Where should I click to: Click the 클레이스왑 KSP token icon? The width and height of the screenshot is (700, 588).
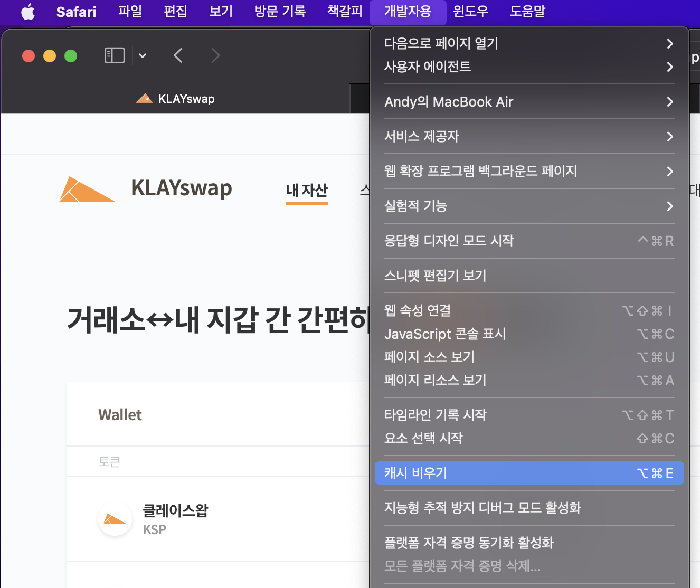115,519
